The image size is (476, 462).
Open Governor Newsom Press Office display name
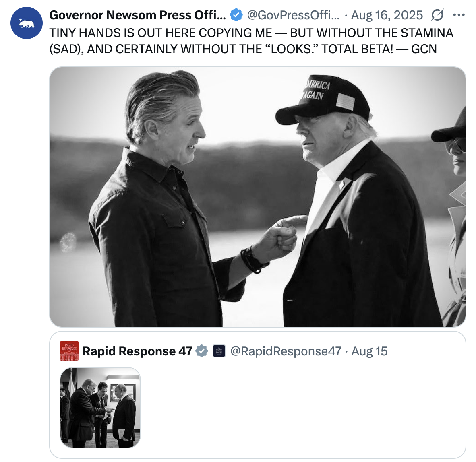tap(137, 15)
